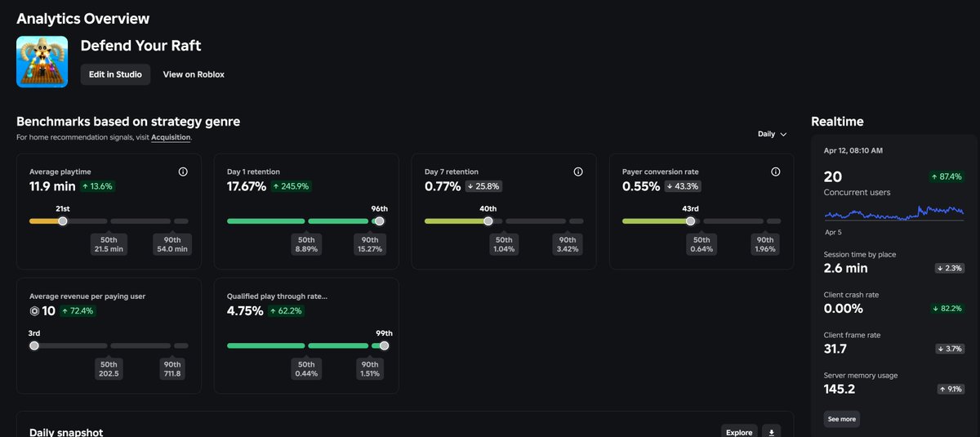Click the 50th 0.44% benchmark label

pos(306,369)
